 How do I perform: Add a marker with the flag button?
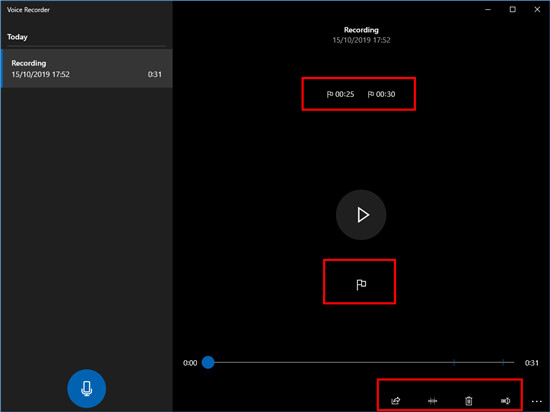click(361, 284)
